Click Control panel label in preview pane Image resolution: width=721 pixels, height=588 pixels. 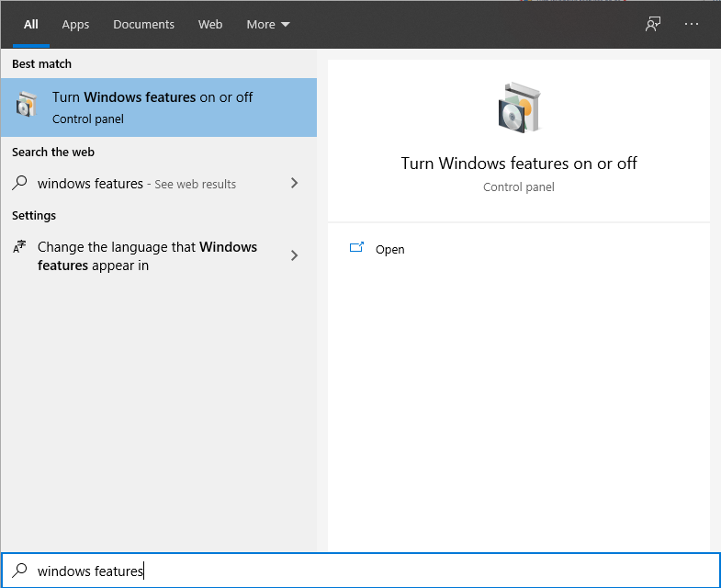coord(519,187)
